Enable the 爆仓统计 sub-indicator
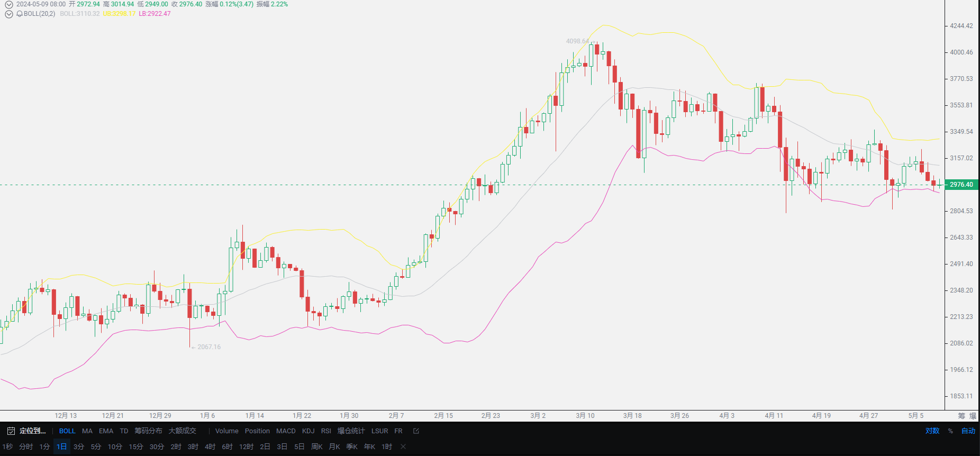The width and height of the screenshot is (980, 456). [x=351, y=431]
